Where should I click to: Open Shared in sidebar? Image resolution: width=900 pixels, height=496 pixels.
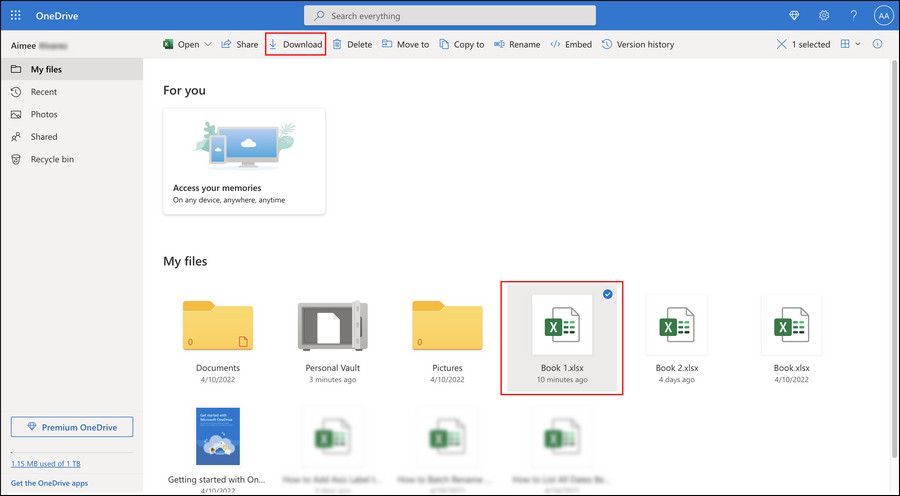click(x=72, y=137)
